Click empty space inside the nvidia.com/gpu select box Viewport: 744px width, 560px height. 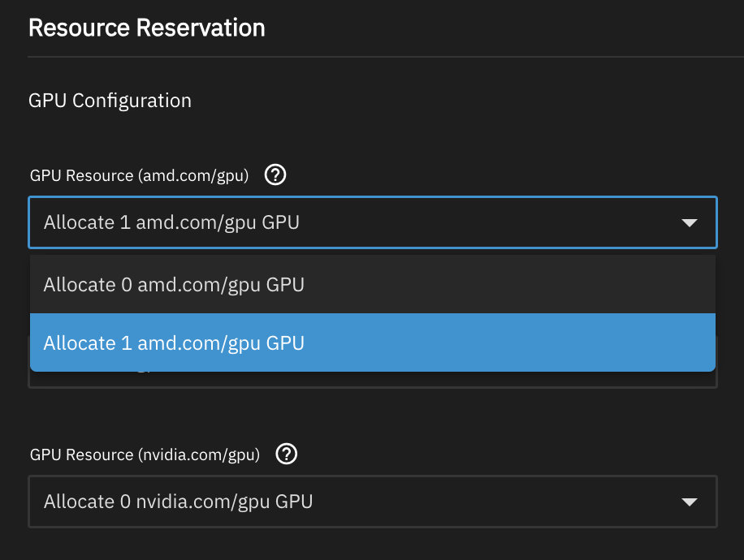[495, 502]
